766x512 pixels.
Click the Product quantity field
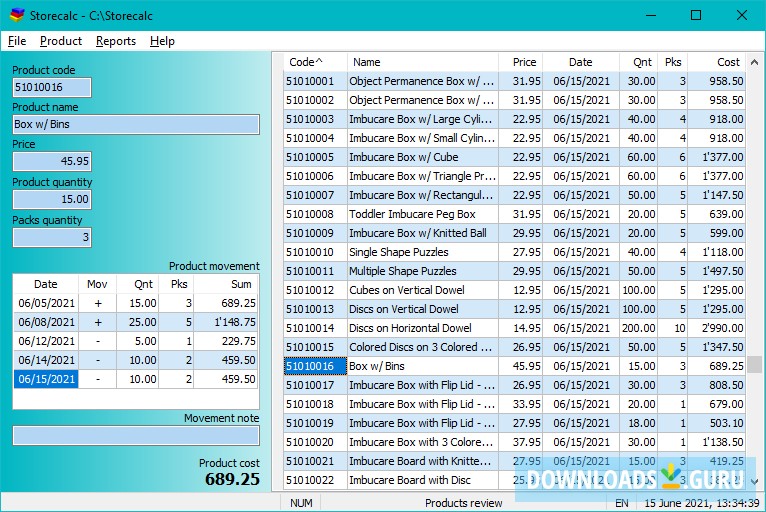[52, 199]
